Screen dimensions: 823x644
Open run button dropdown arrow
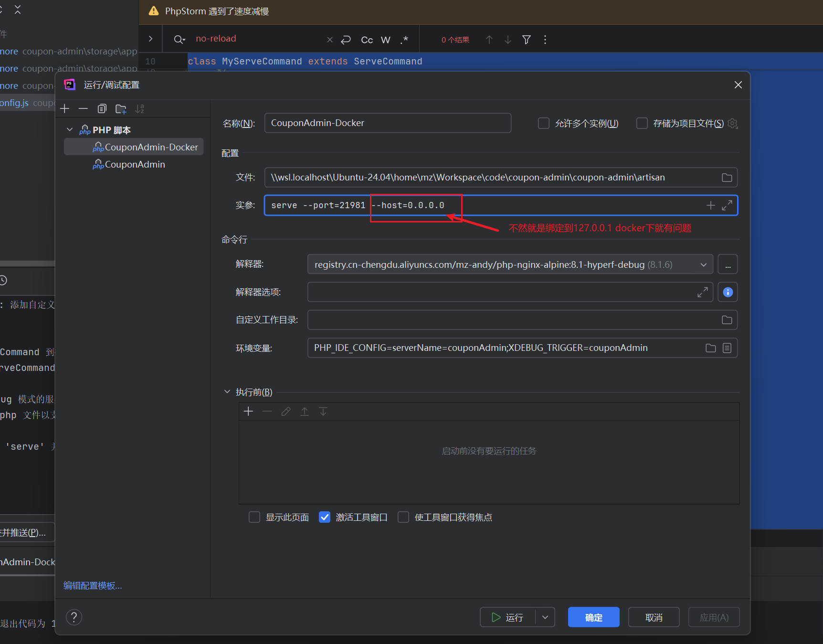tap(545, 617)
